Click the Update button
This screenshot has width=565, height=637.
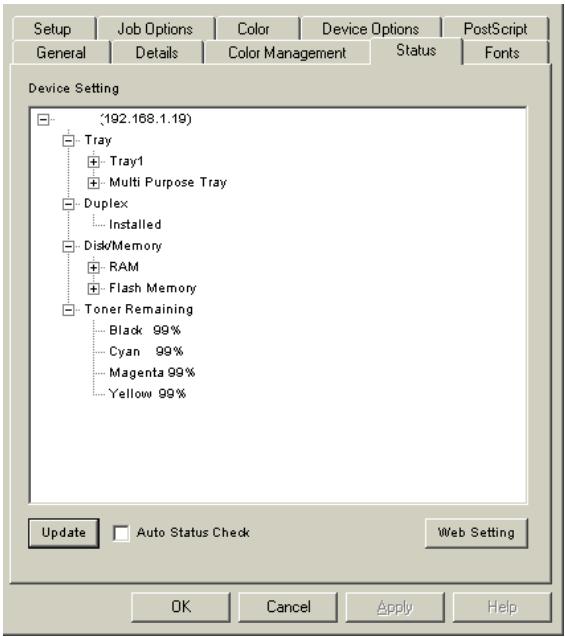click(64, 533)
